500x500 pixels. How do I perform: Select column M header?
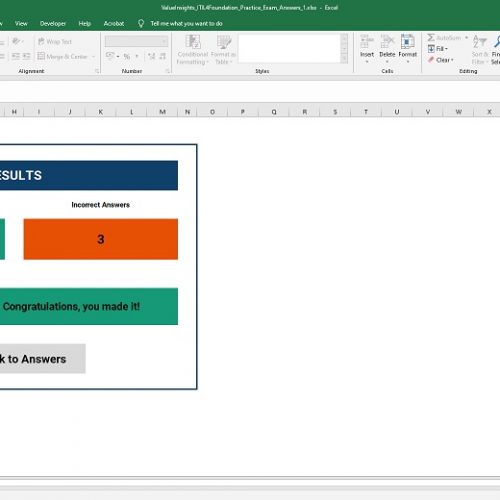[162, 112]
